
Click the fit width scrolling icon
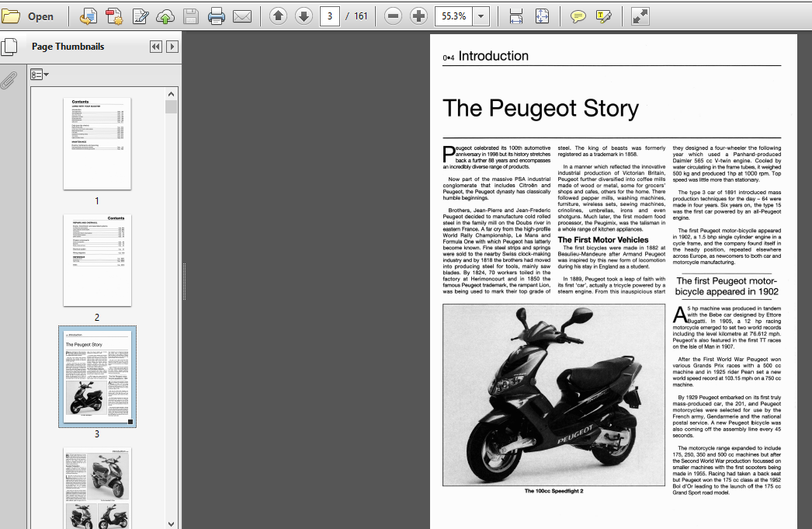pos(515,16)
